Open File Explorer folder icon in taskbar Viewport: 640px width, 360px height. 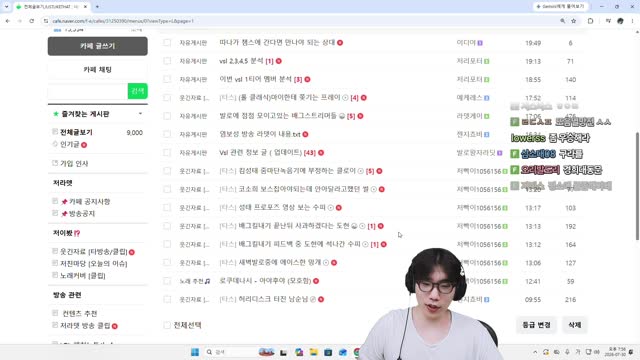pos(313,352)
